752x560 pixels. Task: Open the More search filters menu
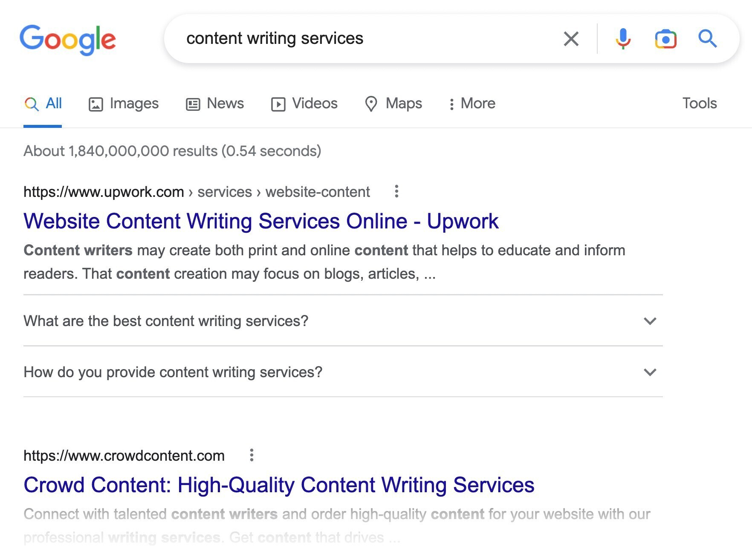pyautogui.click(x=472, y=104)
